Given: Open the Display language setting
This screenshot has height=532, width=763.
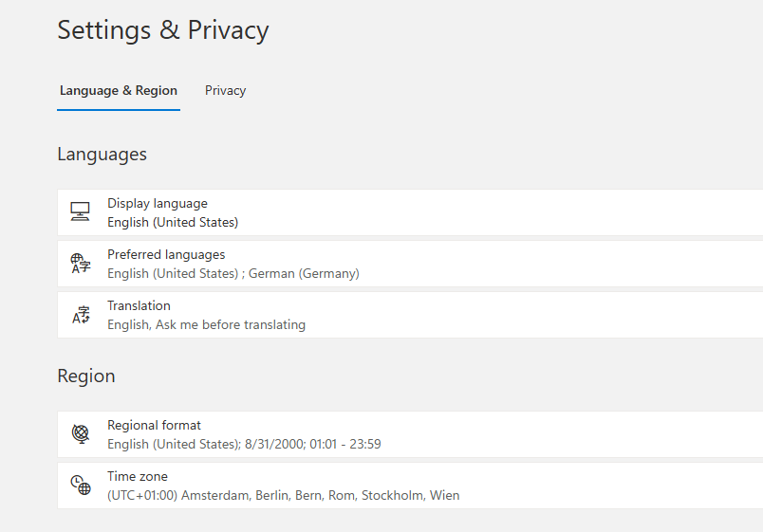Looking at the screenshot, I should [410, 212].
